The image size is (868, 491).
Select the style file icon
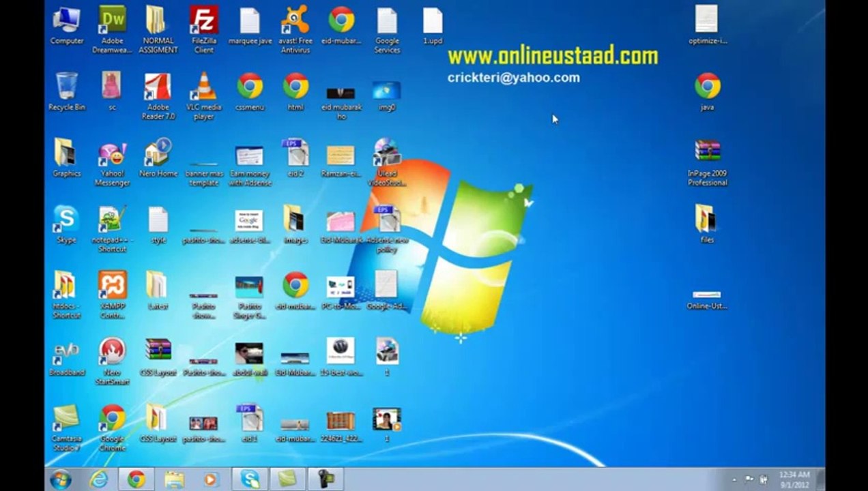pyautogui.click(x=158, y=224)
